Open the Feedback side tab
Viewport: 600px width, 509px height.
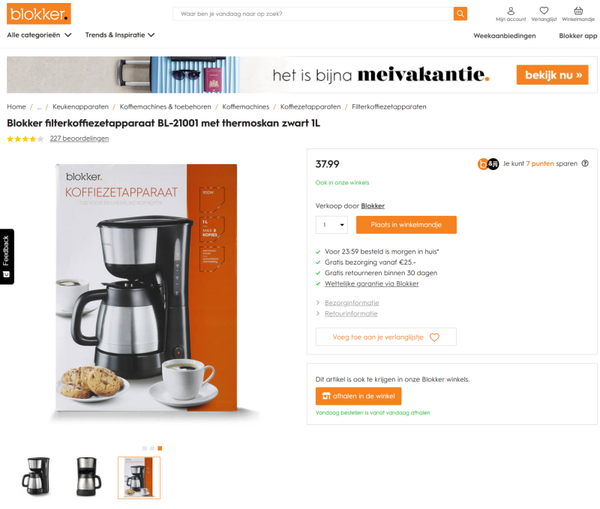[7, 256]
